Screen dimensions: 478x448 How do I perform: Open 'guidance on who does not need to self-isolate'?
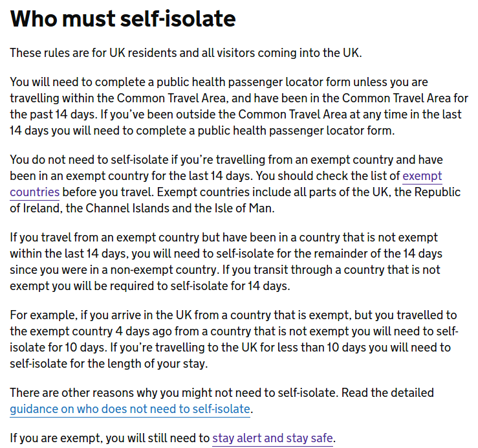(130, 409)
